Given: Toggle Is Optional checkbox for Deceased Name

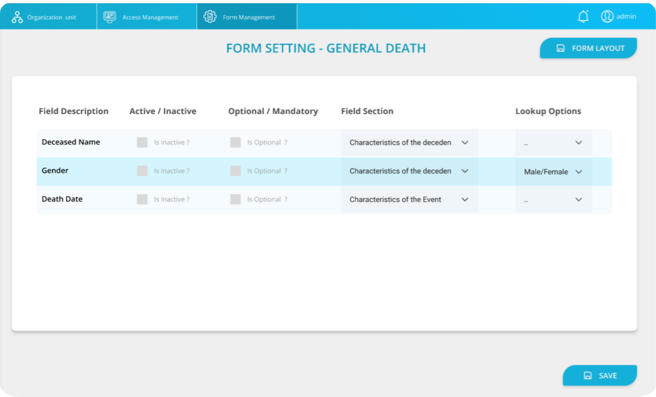Looking at the screenshot, I should 236,142.
